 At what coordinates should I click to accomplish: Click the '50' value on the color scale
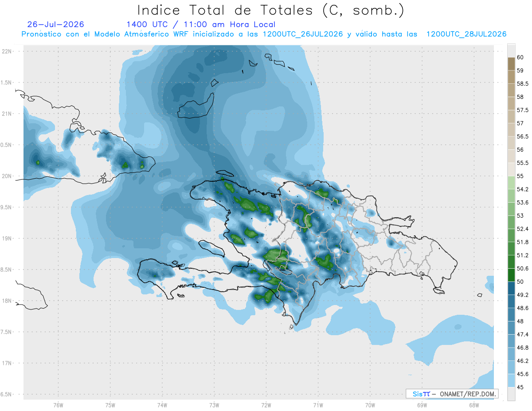pos(520,282)
